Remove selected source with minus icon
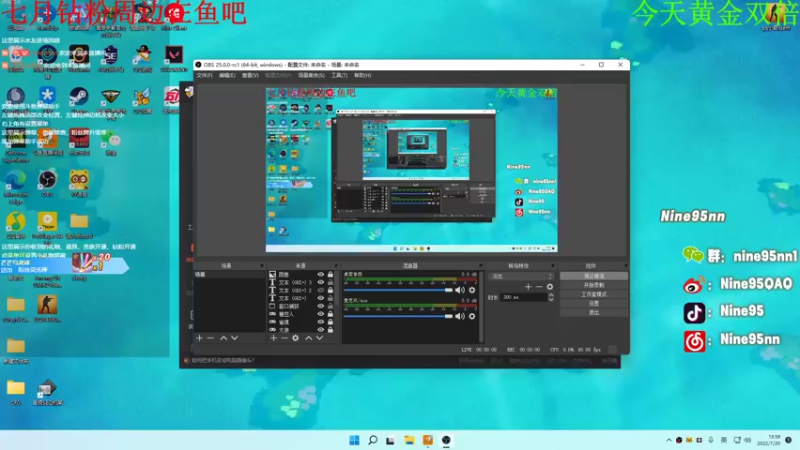 (x=284, y=338)
